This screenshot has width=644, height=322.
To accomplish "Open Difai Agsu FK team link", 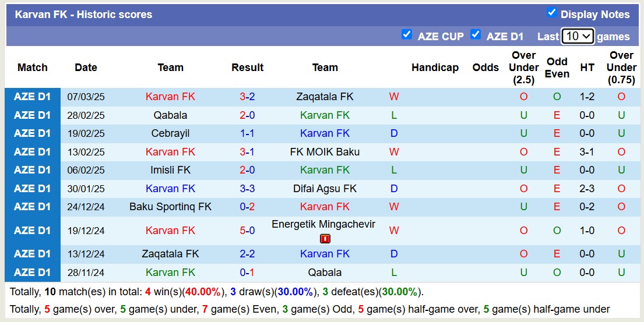I will (x=325, y=189).
